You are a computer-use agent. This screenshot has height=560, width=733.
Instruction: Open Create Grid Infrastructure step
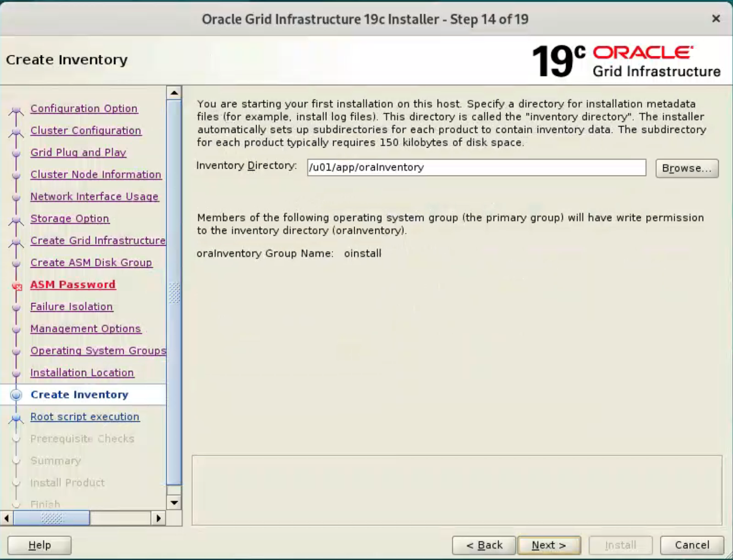click(x=98, y=241)
